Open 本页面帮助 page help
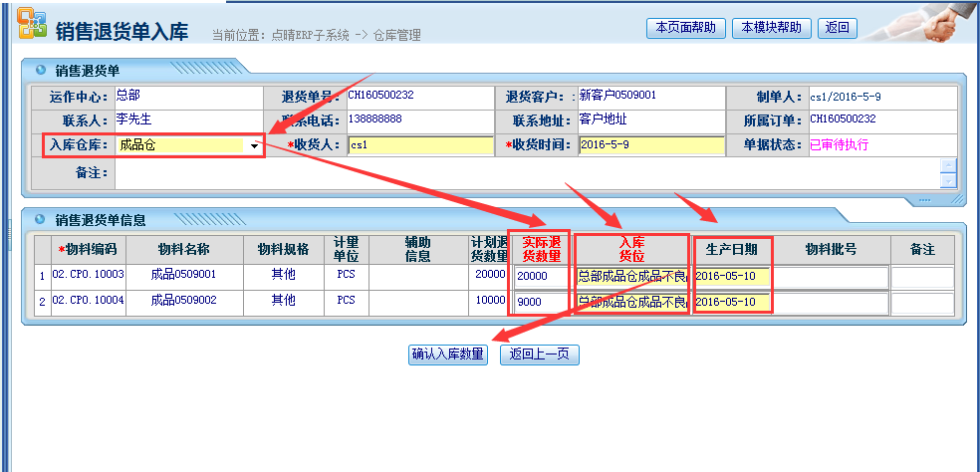This screenshot has height=472, width=980. (685, 28)
